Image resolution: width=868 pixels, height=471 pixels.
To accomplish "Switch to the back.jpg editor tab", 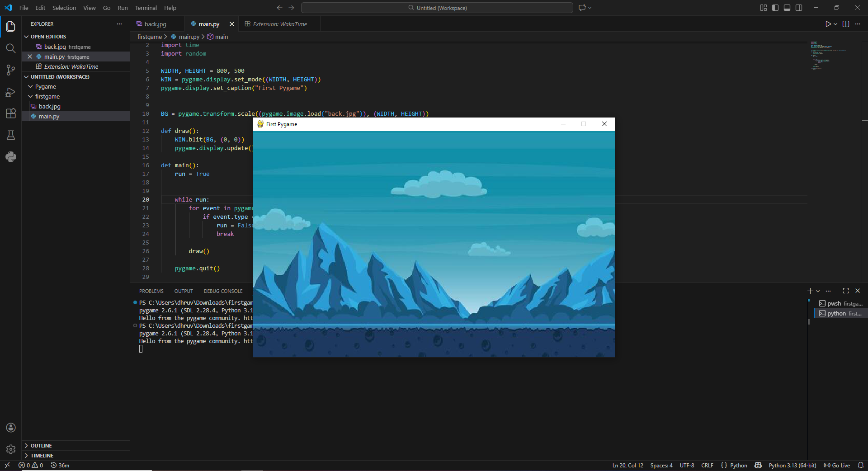I will click(155, 24).
